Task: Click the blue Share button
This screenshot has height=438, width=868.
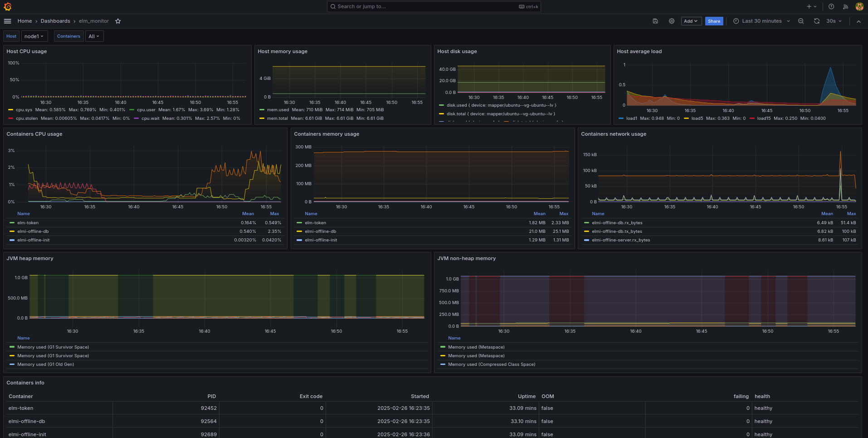Action: (x=714, y=21)
